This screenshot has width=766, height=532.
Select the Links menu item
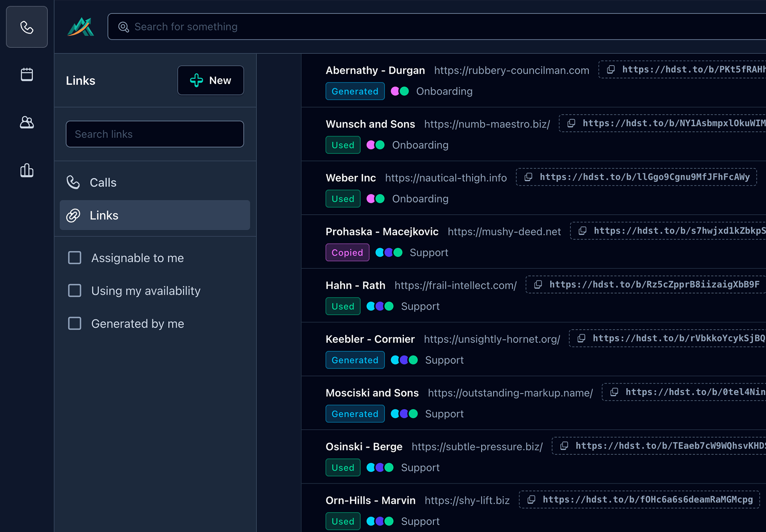pyautogui.click(x=155, y=215)
